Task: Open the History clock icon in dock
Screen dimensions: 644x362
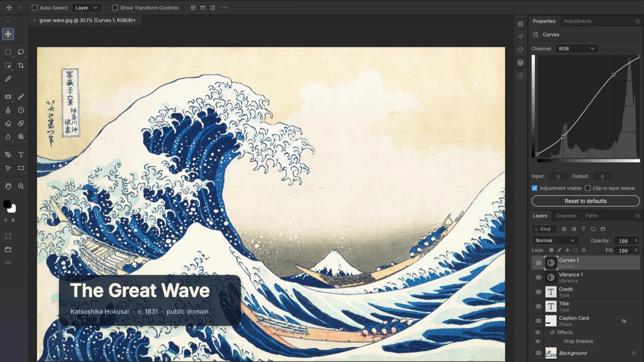Action: (x=520, y=76)
